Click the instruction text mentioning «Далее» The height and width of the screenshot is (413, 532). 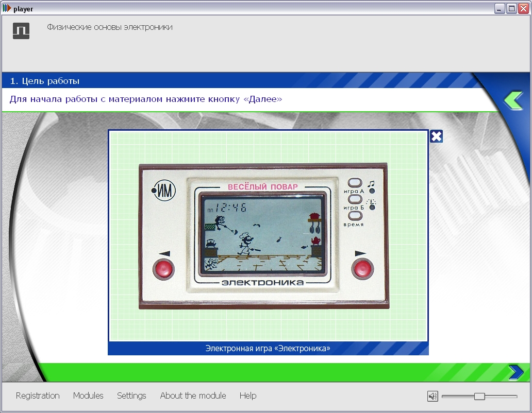click(x=146, y=99)
